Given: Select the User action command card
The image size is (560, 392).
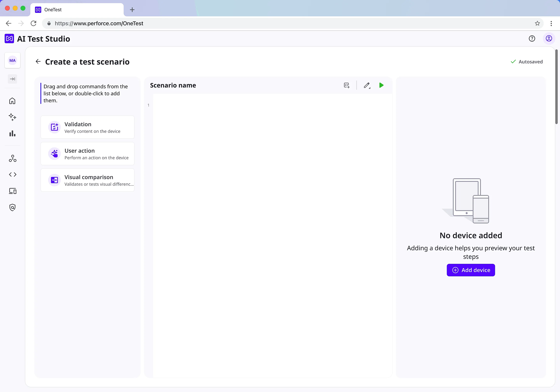Looking at the screenshot, I should pos(87,154).
